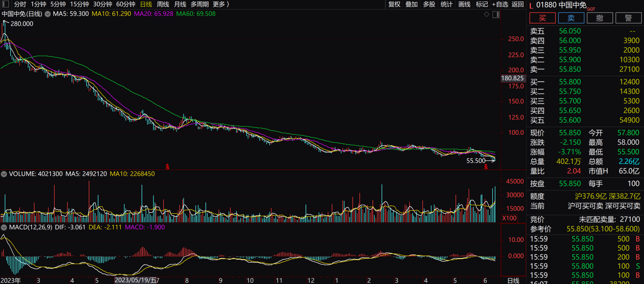Click the left red $ marker below chart
Screen dimensions: 644x284
click(x=167, y=167)
